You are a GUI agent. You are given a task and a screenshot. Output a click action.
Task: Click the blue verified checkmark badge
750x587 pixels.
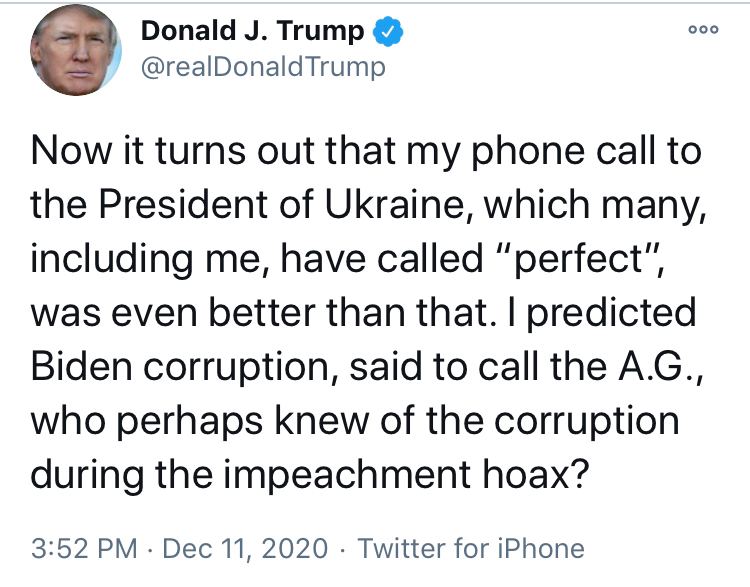coord(387,32)
